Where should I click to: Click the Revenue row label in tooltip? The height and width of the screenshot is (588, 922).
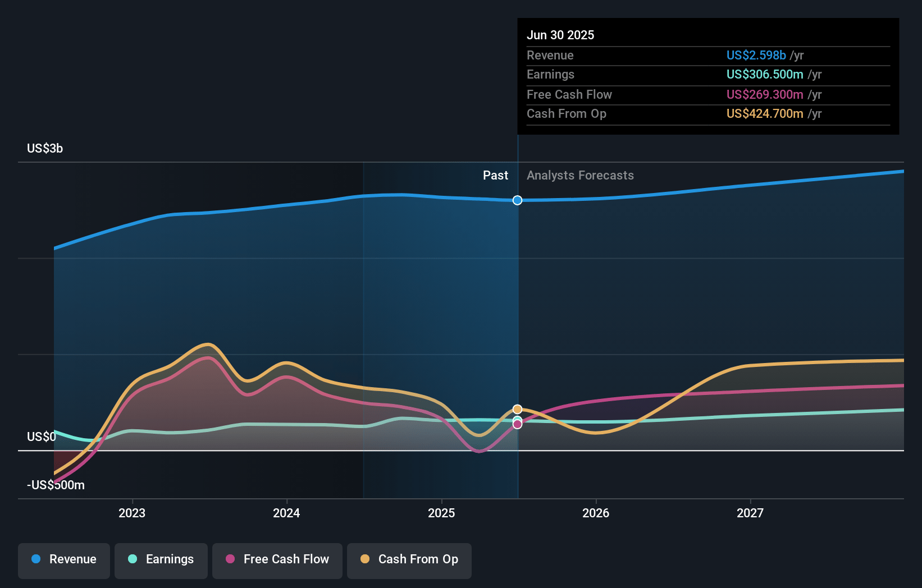(x=550, y=55)
